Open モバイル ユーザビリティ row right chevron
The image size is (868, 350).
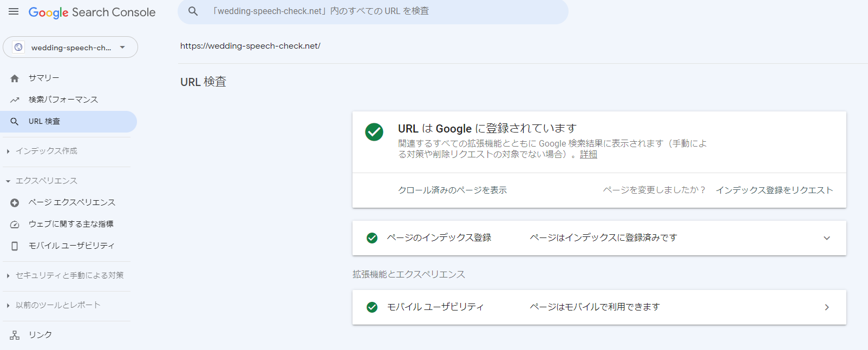(x=827, y=307)
